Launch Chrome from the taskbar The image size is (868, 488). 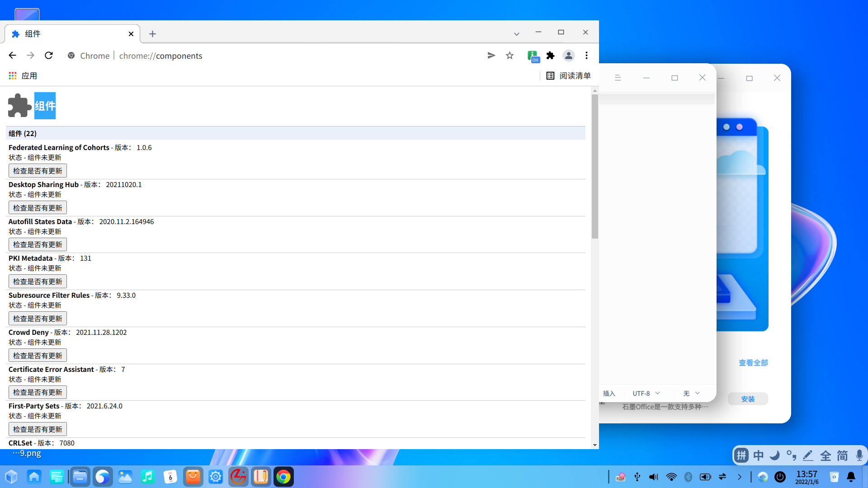tap(283, 477)
